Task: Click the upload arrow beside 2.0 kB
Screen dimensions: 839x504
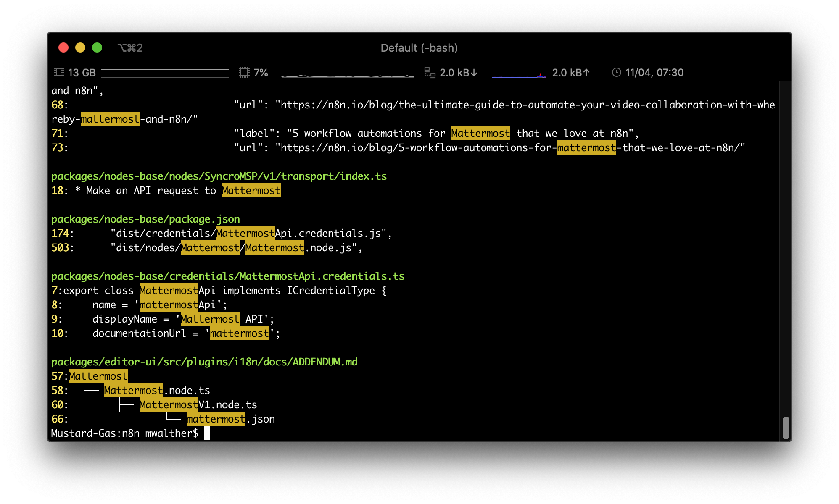Action: pos(586,73)
